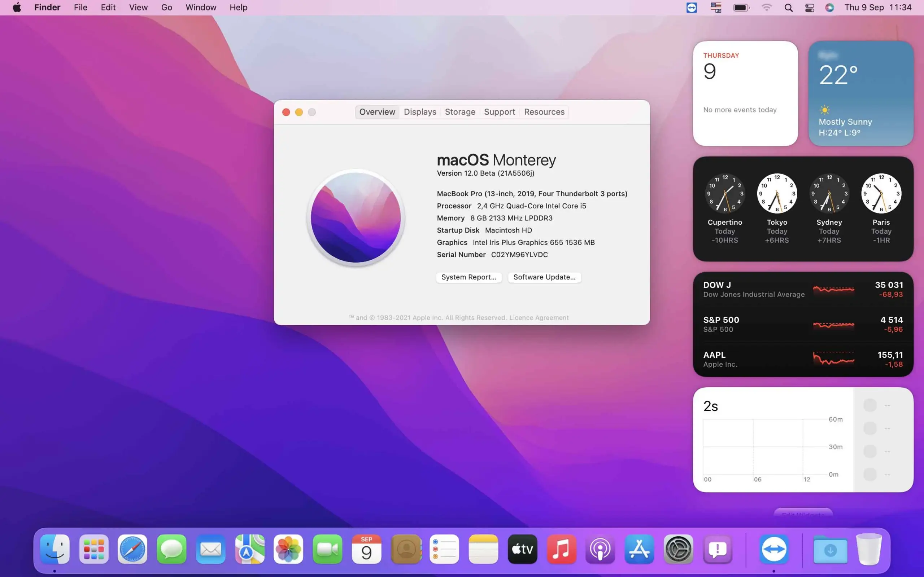924x577 pixels.
Task: Open Music app from the Dock
Action: 560,549
